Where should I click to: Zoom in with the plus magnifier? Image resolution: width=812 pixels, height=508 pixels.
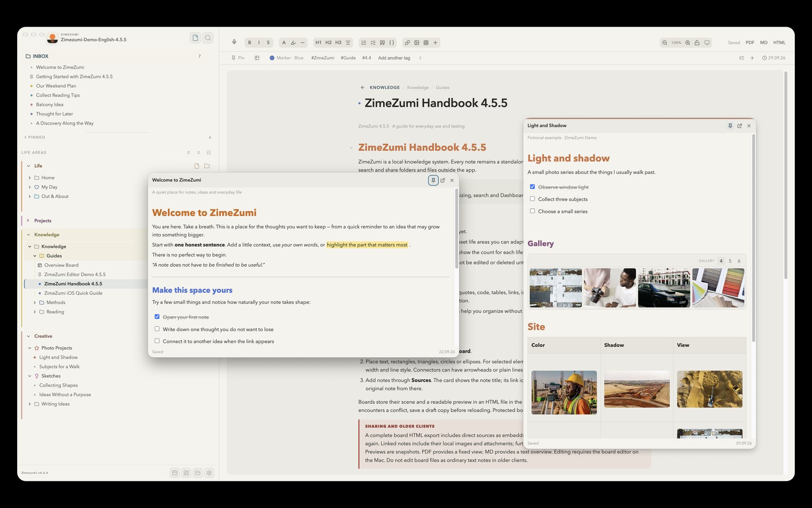click(x=687, y=42)
